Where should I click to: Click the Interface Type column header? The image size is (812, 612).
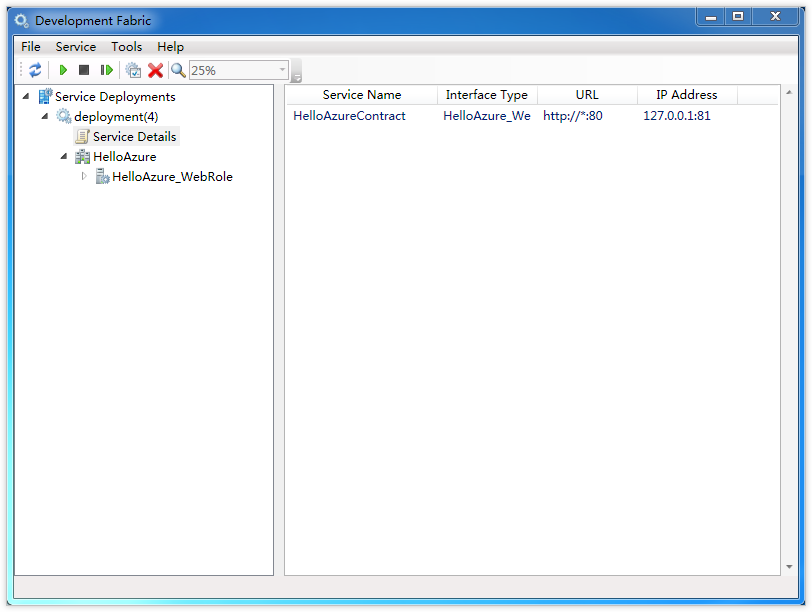point(487,95)
